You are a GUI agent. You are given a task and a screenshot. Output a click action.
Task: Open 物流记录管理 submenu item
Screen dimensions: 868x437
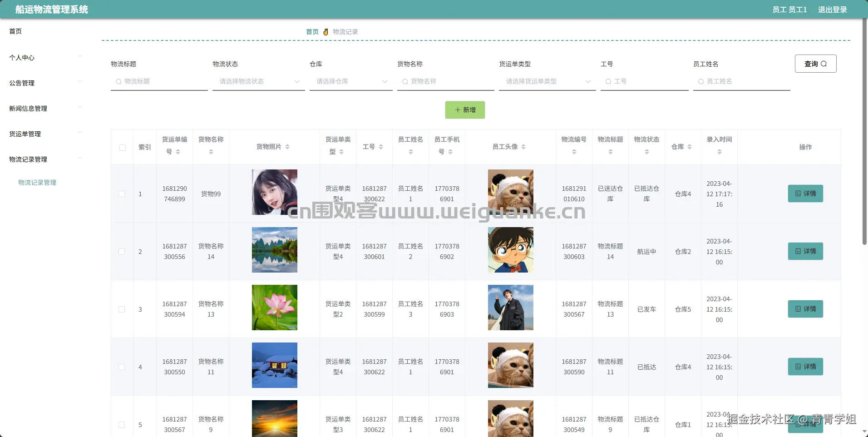[37, 183]
